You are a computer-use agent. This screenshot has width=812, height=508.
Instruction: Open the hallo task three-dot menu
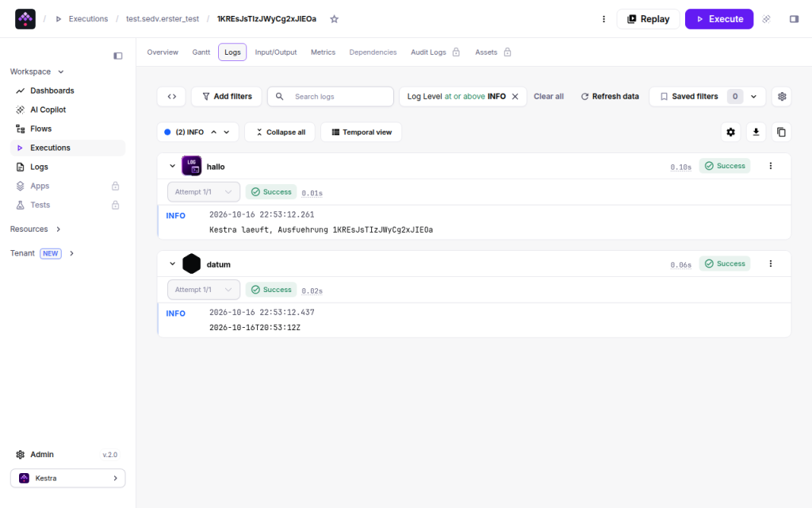771,166
